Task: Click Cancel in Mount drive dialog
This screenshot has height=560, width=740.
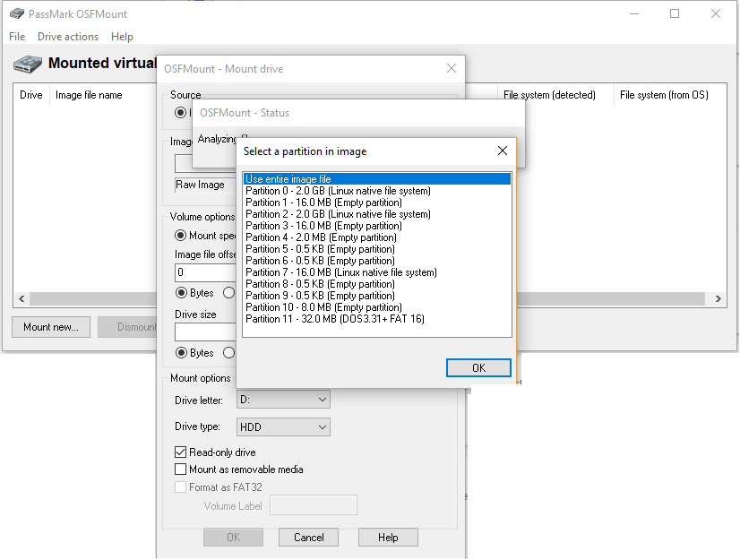Action: point(309,538)
